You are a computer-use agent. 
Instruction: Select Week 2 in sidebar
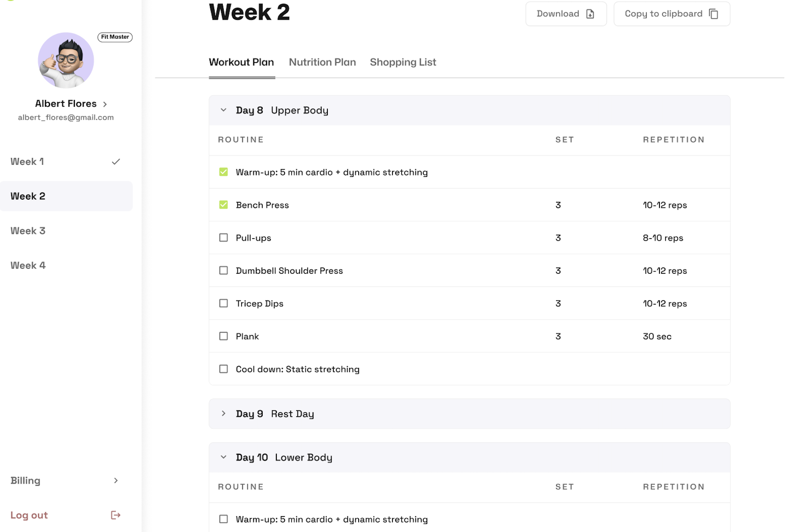pos(66,196)
